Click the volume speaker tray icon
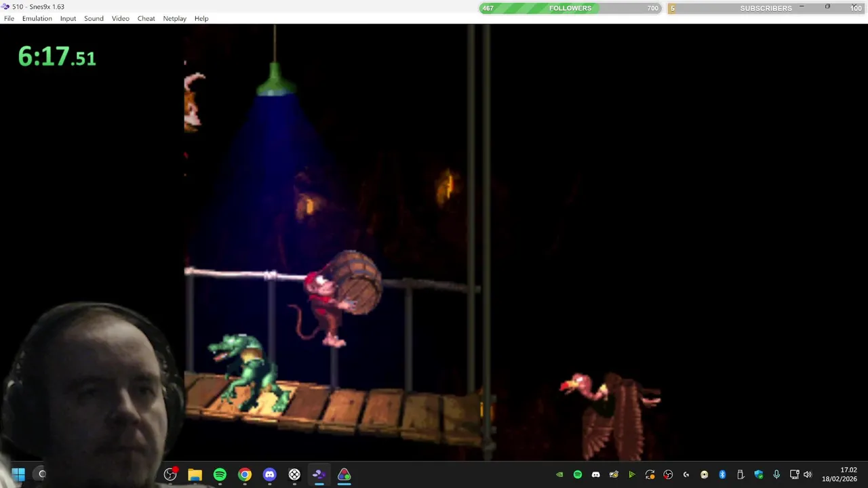Viewport: 868px width, 488px height. [808, 474]
